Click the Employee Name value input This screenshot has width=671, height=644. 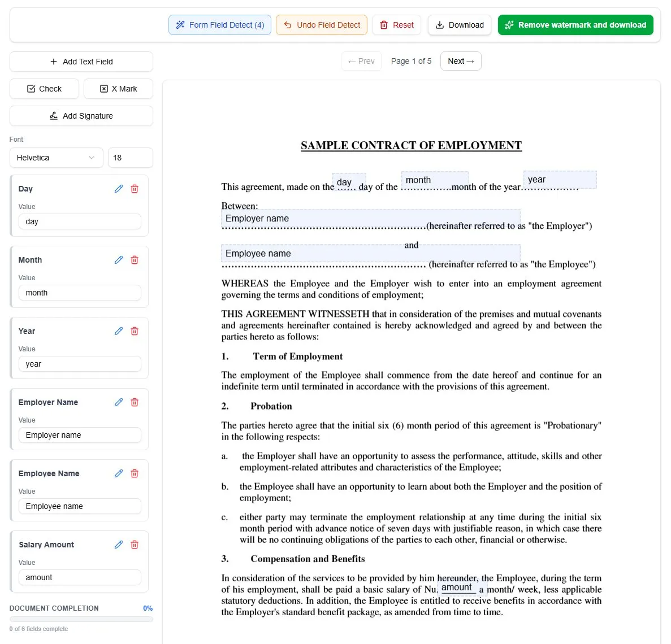pyautogui.click(x=80, y=506)
